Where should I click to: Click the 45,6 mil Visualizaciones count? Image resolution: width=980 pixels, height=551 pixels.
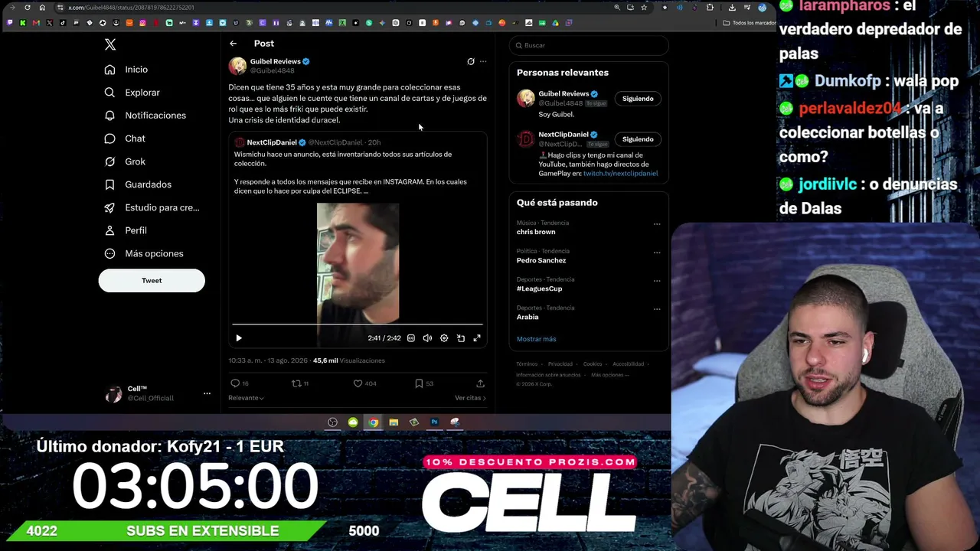click(x=349, y=360)
